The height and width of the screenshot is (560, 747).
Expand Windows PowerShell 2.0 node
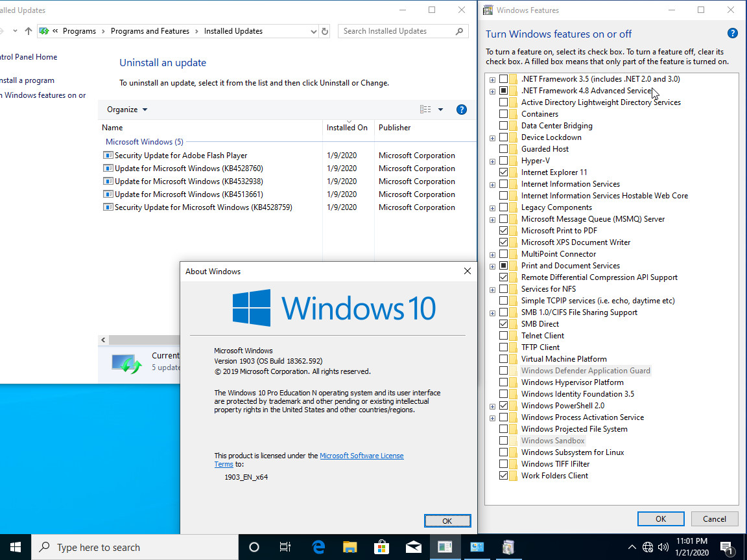point(493,406)
